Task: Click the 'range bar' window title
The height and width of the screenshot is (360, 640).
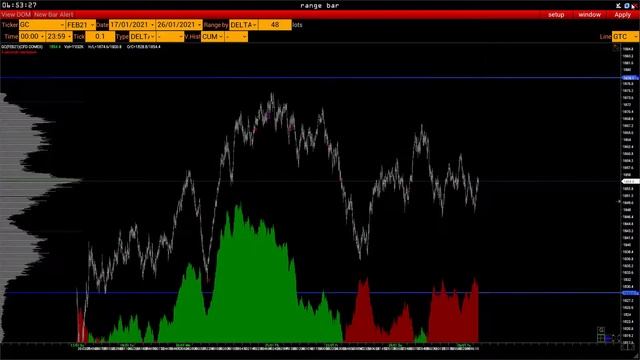Action: pos(320,5)
